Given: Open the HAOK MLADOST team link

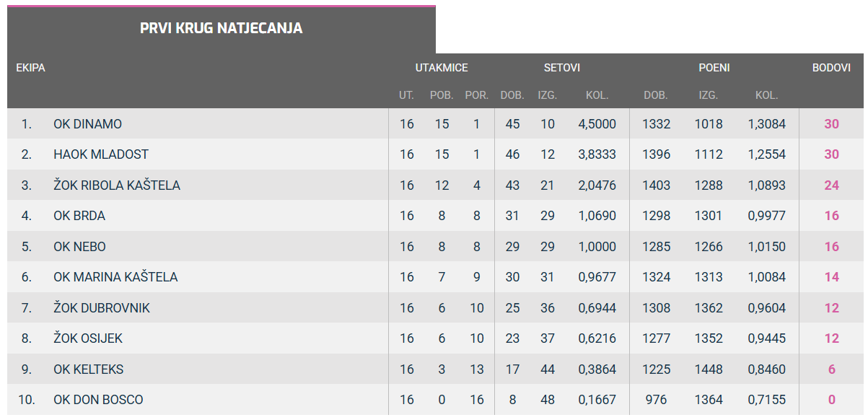Looking at the screenshot, I should pyautogui.click(x=101, y=154).
